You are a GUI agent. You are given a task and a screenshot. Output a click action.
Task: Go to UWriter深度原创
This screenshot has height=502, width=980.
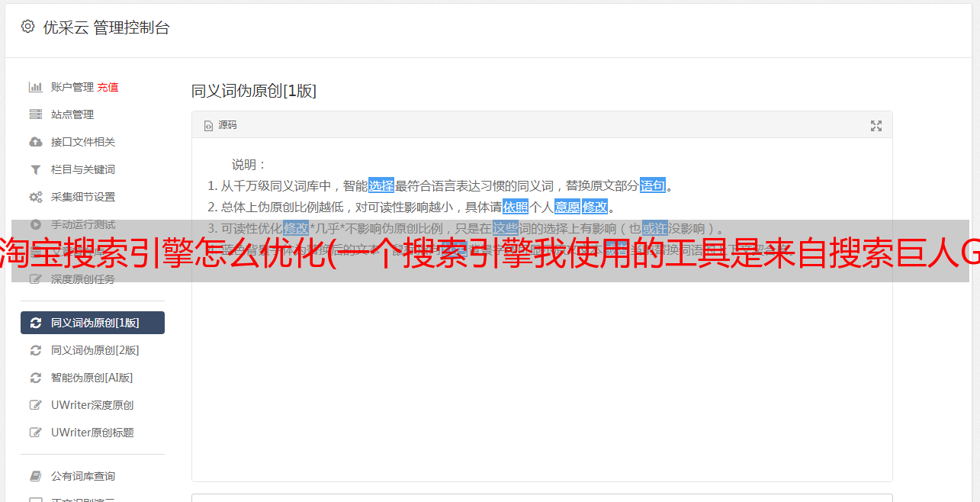pos(92,405)
